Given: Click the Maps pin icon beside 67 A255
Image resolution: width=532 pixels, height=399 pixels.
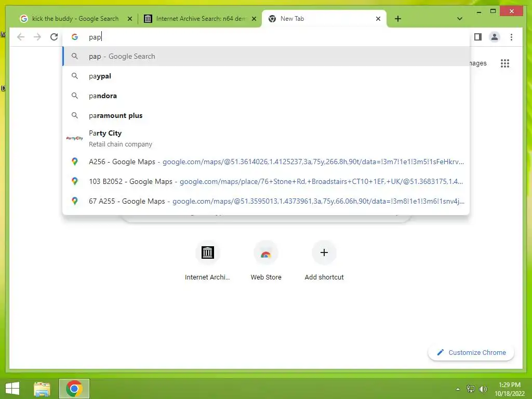Looking at the screenshot, I should (75, 201).
